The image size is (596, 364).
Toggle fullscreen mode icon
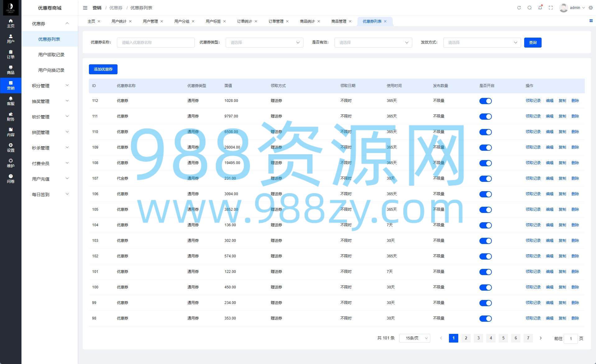pos(551,8)
